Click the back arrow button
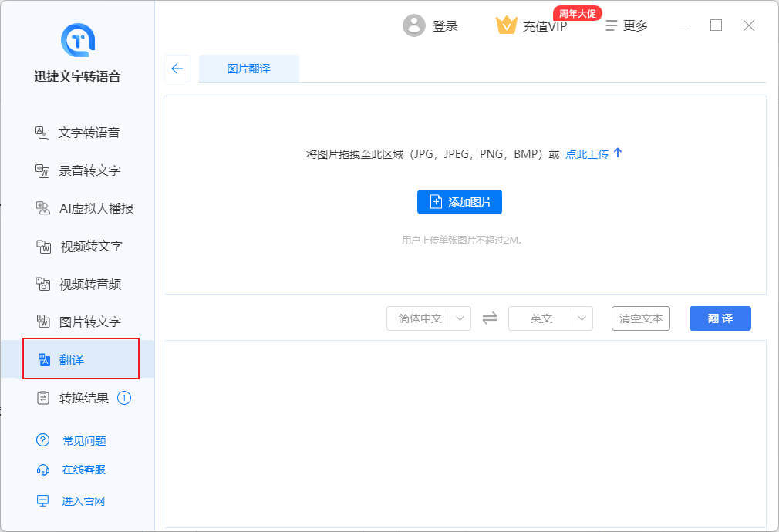The image size is (779, 532). (177, 69)
